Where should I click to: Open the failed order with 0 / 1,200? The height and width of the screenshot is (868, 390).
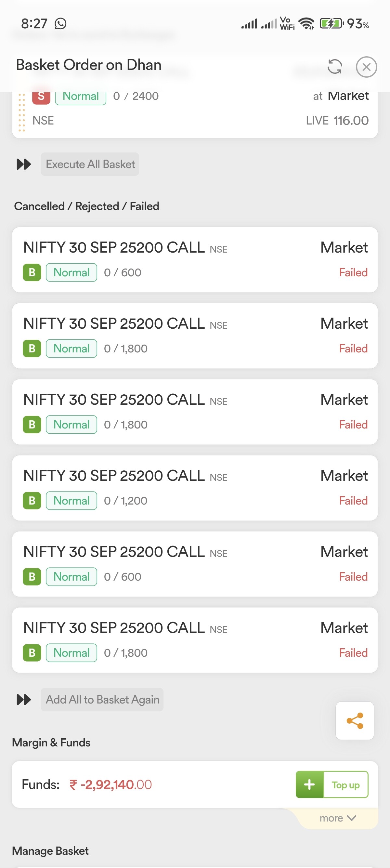[x=195, y=488]
